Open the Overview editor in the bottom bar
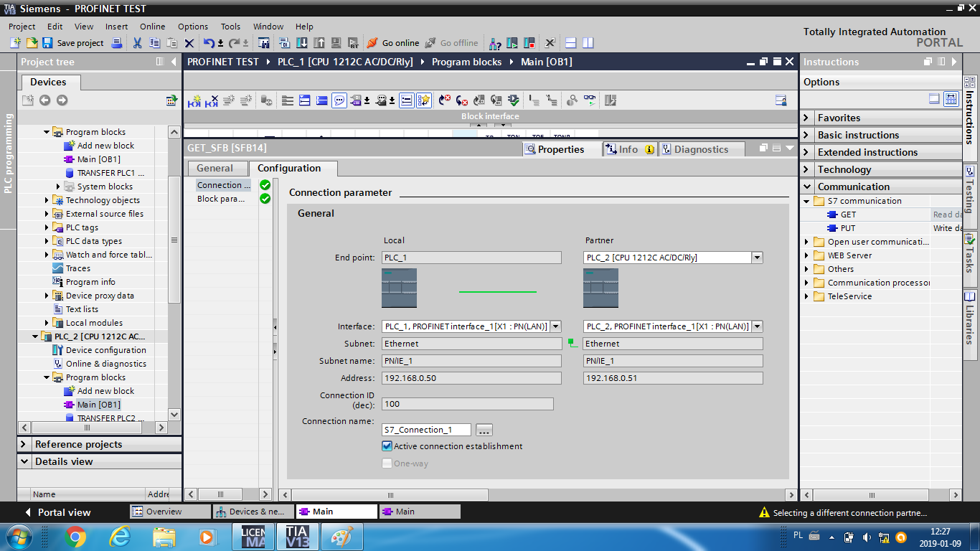The width and height of the screenshot is (980, 551). (170, 512)
